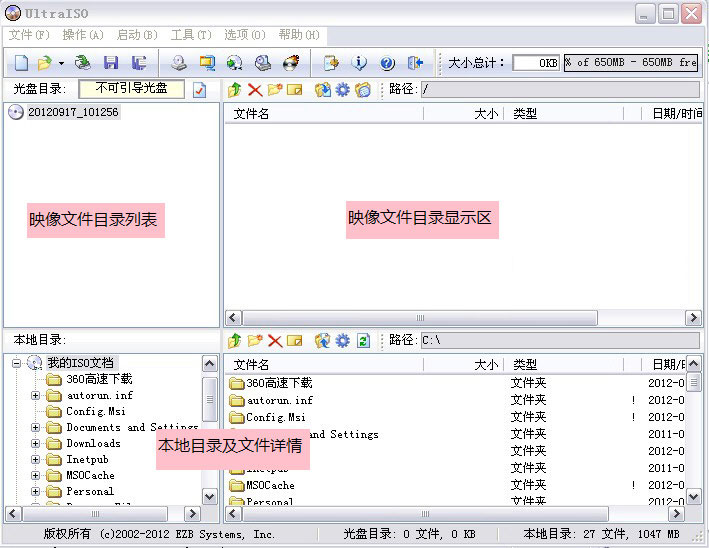
Task: Click the local tree scrollbar's down arrow
Action: tap(209, 497)
